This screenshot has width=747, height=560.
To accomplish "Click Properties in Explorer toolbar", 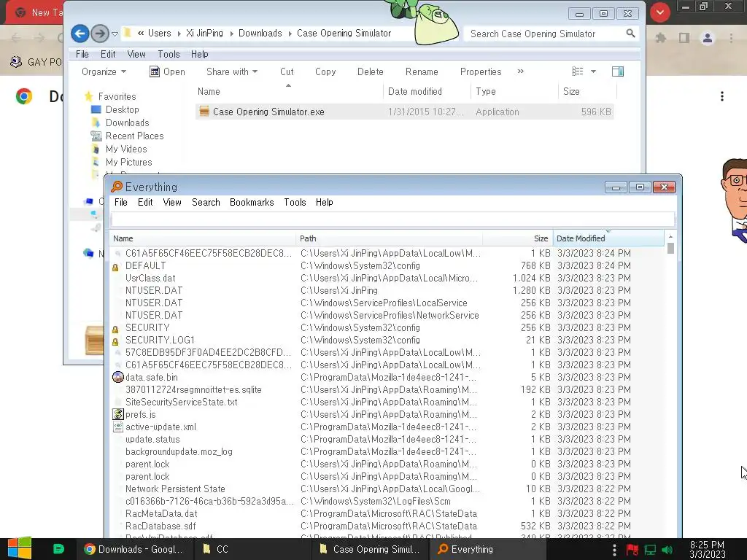I will (x=481, y=71).
